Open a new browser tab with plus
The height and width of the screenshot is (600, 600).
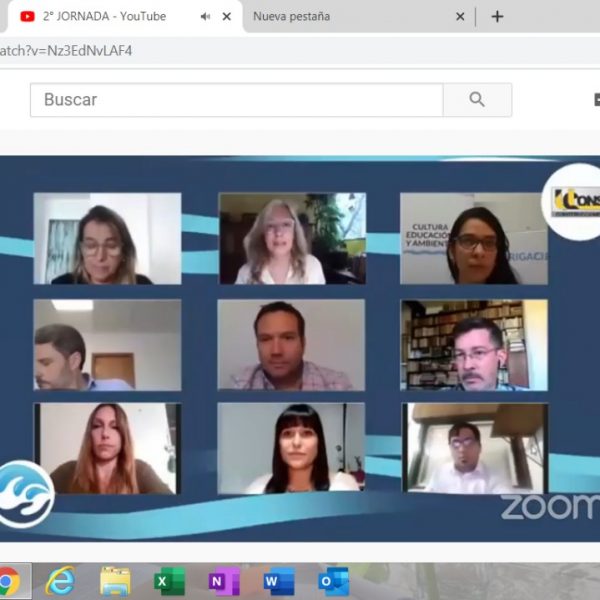[497, 16]
